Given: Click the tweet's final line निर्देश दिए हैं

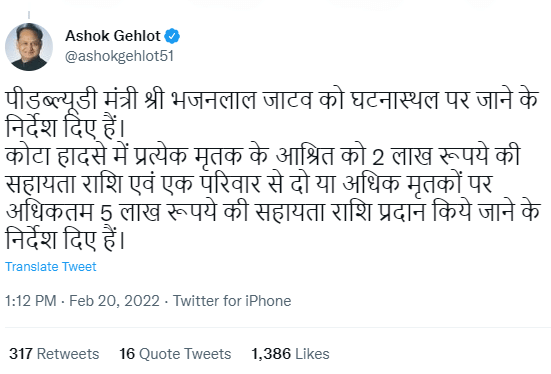Looking at the screenshot, I should [65, 240].
